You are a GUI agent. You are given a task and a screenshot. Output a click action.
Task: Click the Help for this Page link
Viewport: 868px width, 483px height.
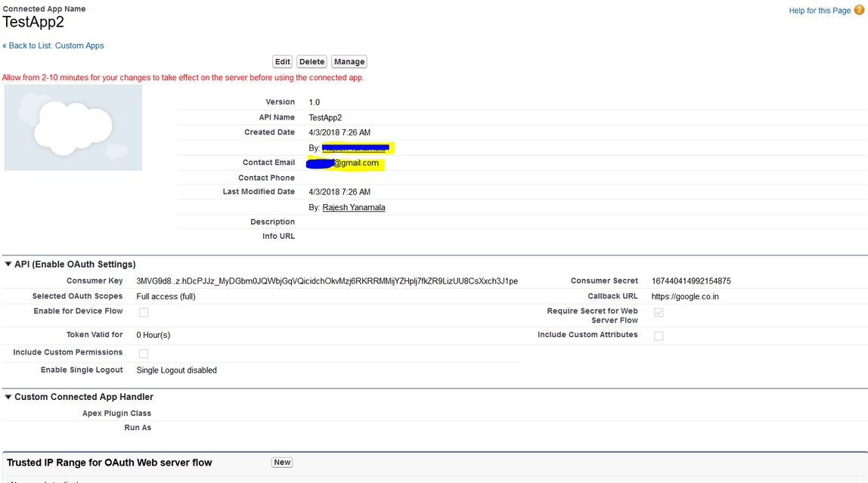(x=820, y=11)
